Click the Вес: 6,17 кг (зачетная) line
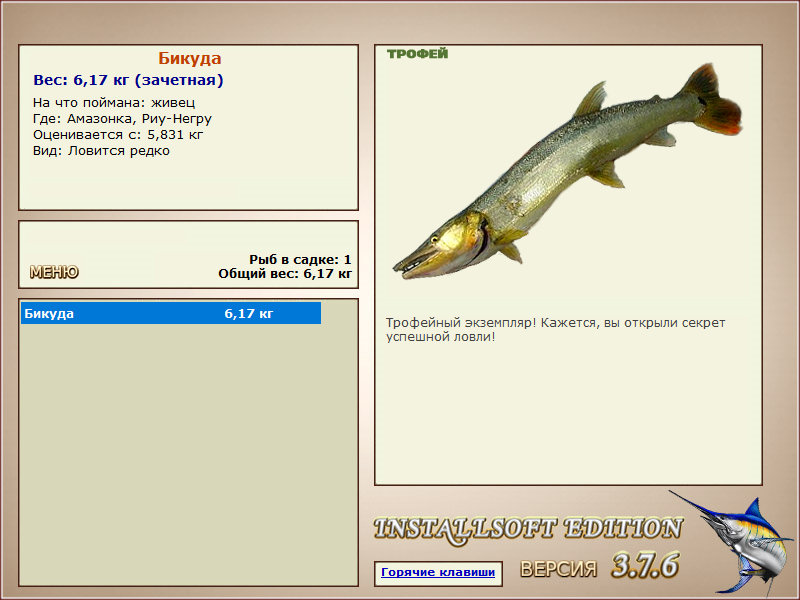The height and width of the screenshot is (600, 800). pyautogui.click(x=128, y=80)
